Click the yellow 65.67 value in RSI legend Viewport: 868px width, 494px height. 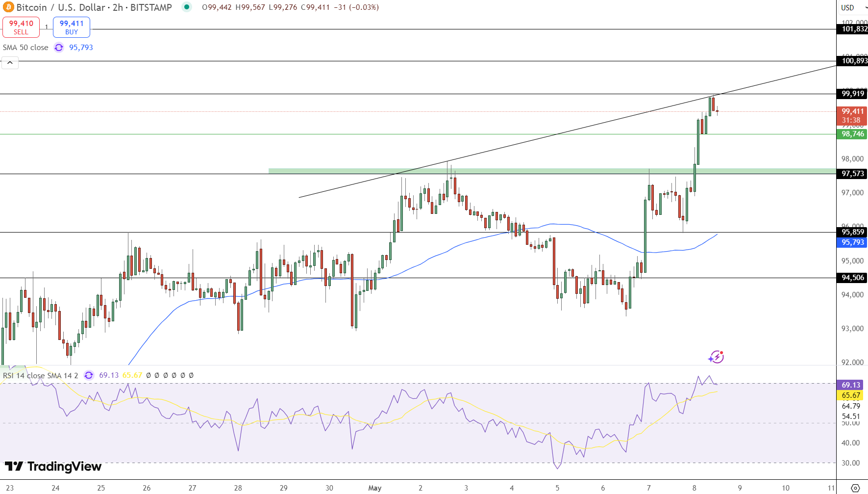click(x=132, y=375)
